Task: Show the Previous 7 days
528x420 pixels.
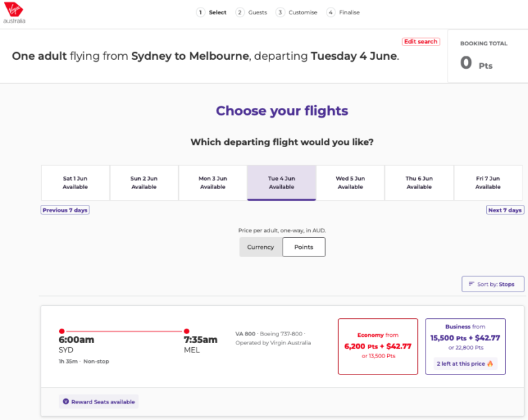Action: coord(65,210)
